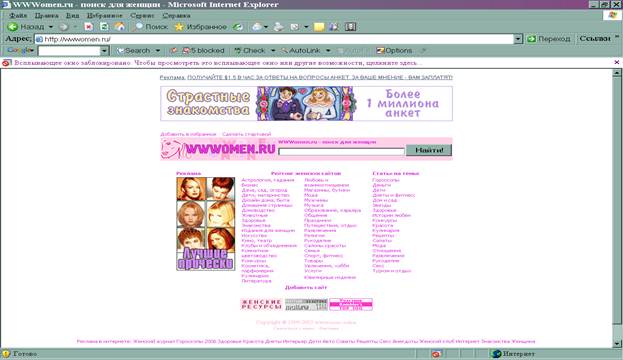Click the green Back (Назад) arrow icon
The image size is (623, 360).
click(13, 27)
